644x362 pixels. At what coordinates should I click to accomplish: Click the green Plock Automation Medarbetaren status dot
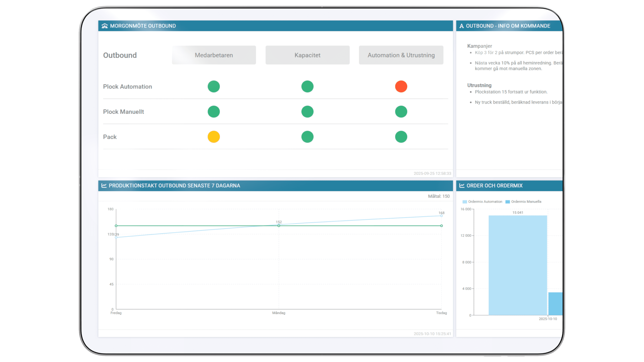(x=213, y=86)
